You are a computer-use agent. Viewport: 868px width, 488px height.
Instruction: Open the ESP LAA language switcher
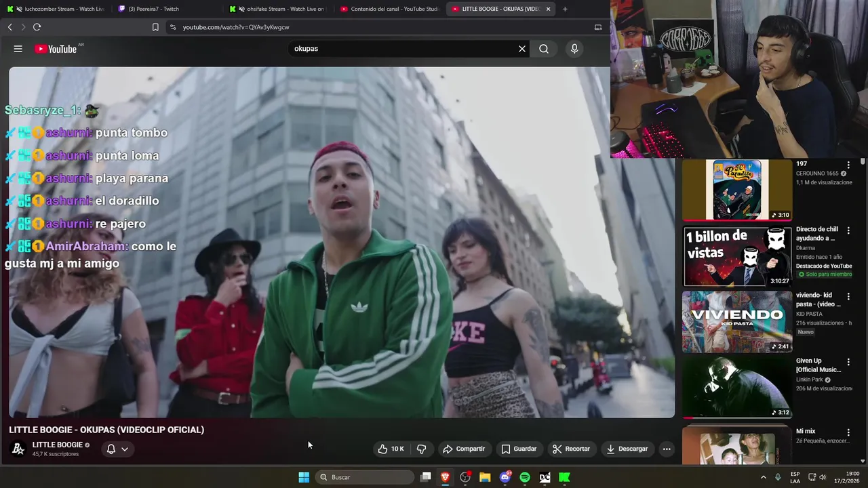pos(795,477)
